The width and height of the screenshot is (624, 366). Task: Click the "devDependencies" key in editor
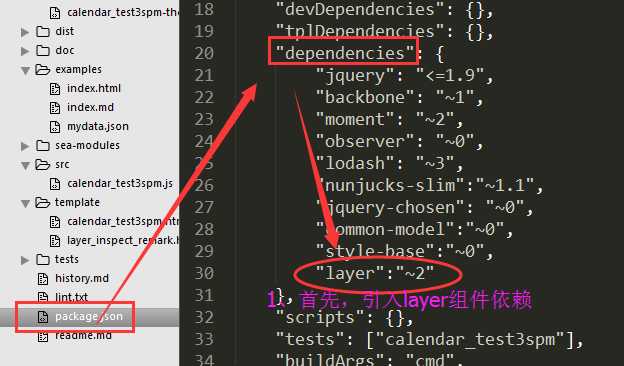click(360, 10)
